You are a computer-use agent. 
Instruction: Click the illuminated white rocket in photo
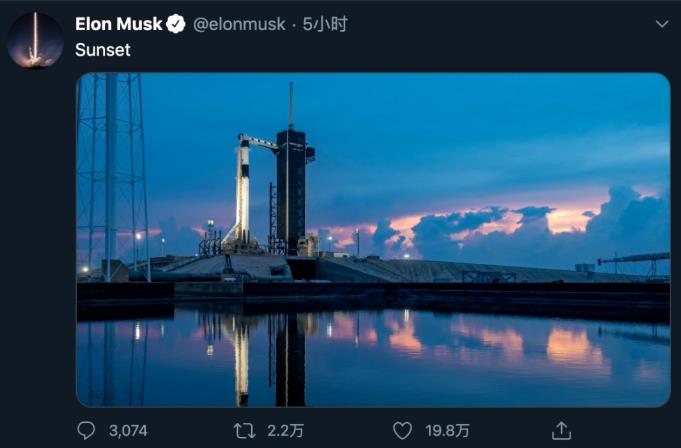243,195
